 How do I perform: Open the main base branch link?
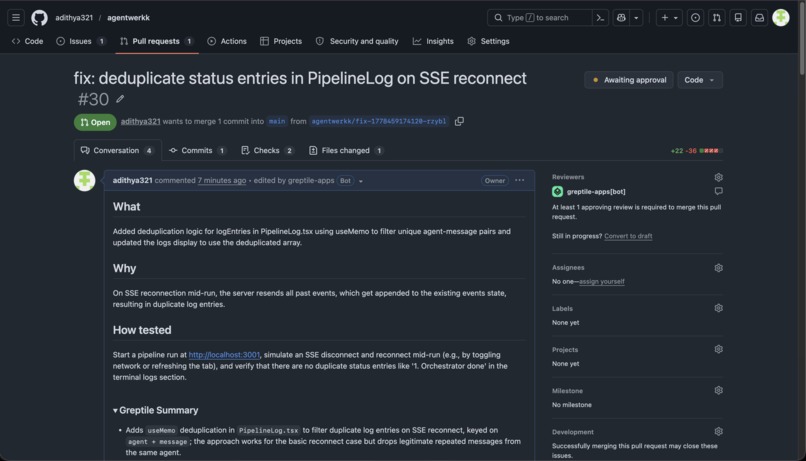tap(277, 121)
